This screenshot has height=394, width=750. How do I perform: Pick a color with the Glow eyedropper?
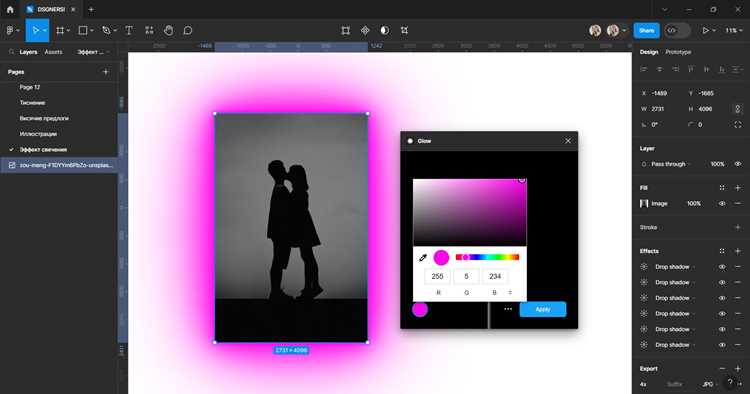tap(422, 258)
